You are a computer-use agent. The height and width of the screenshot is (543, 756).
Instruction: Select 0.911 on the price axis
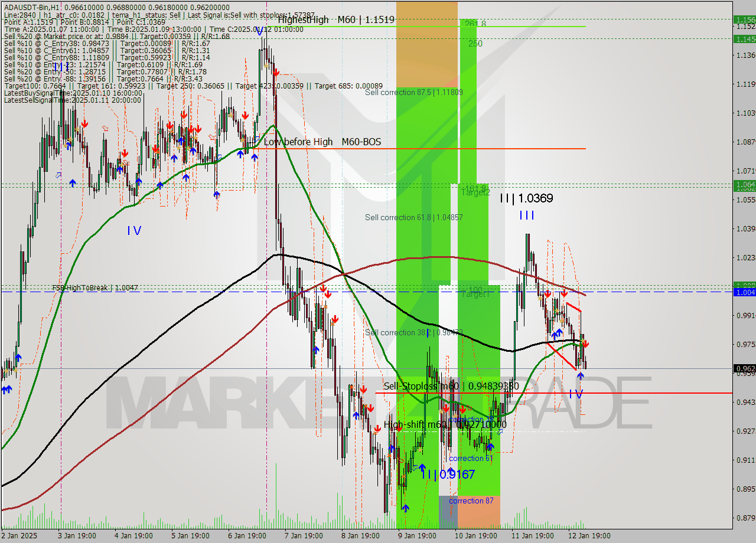point(745,460)
